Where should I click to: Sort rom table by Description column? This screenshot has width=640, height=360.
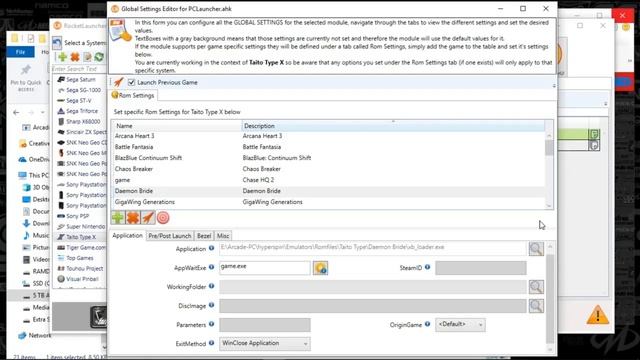[x=393, y=126]
